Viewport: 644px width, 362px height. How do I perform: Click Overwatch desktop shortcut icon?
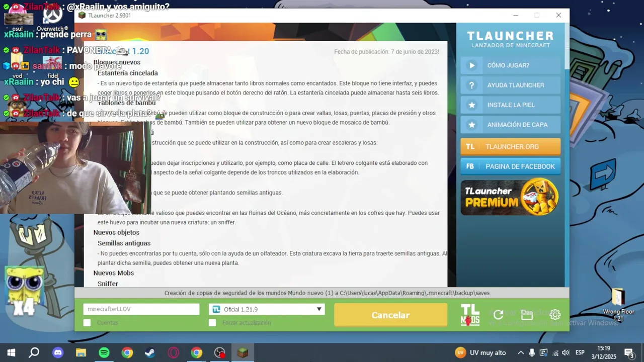pos(52,18)
